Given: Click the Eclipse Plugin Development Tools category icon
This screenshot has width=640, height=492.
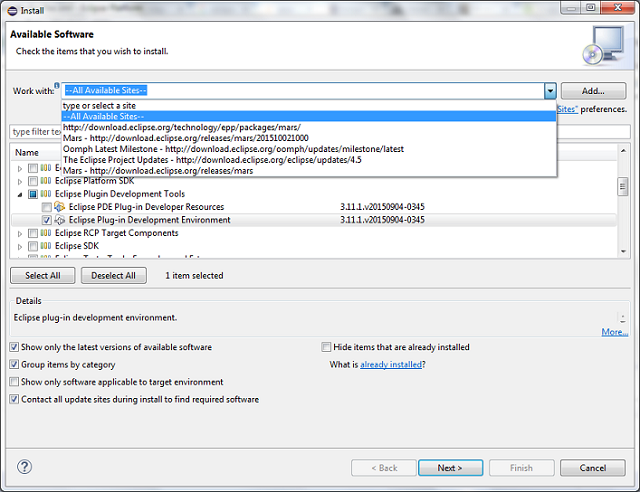Looking at the screenshot, I should (46, 194).
